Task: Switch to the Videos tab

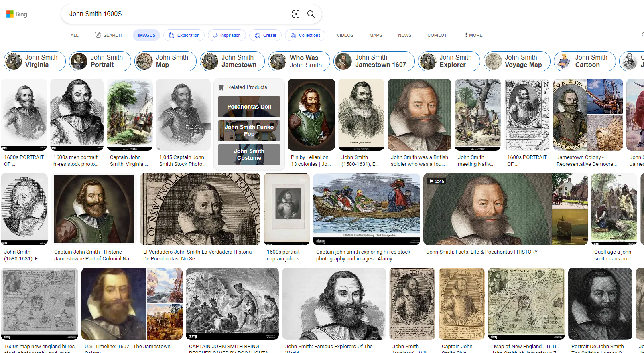Action: [345, 35]
